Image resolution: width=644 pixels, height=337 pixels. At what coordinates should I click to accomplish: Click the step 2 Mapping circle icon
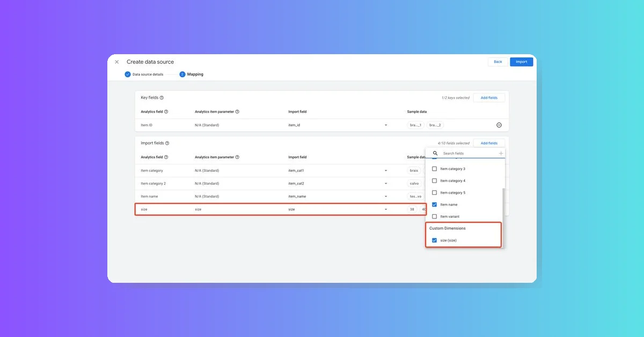pos(182,74)
